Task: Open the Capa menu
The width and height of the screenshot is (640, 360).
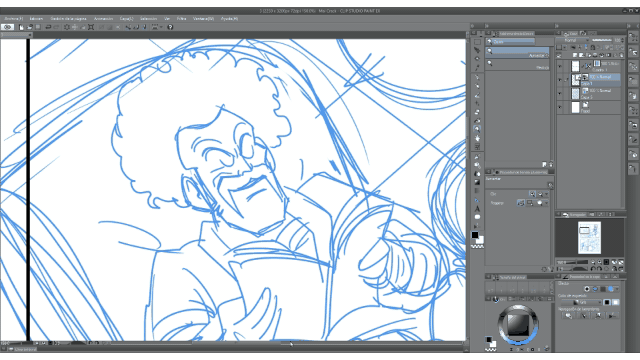Action: [126, 19]
